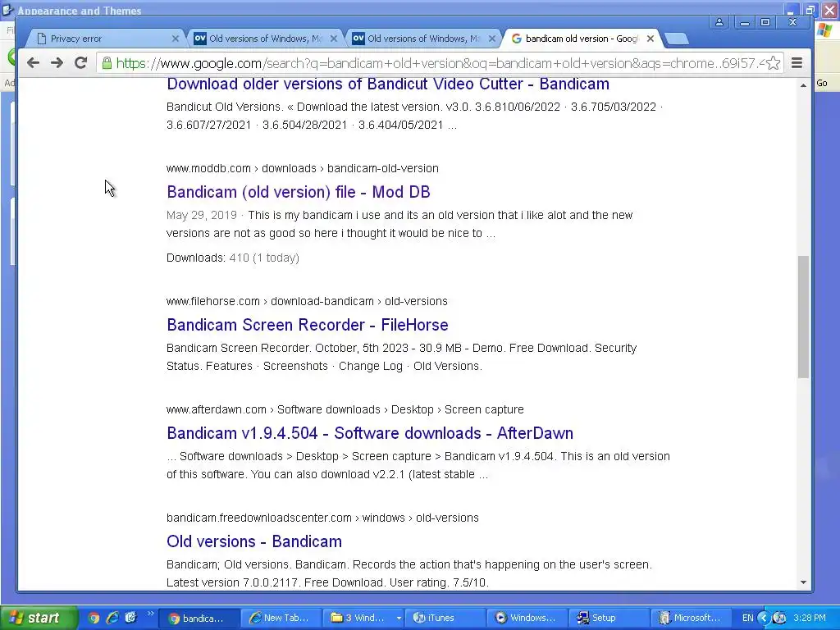Click the green padlock site security icon
This screenshot has width=840, height=630.
click(x=107, y=63)
